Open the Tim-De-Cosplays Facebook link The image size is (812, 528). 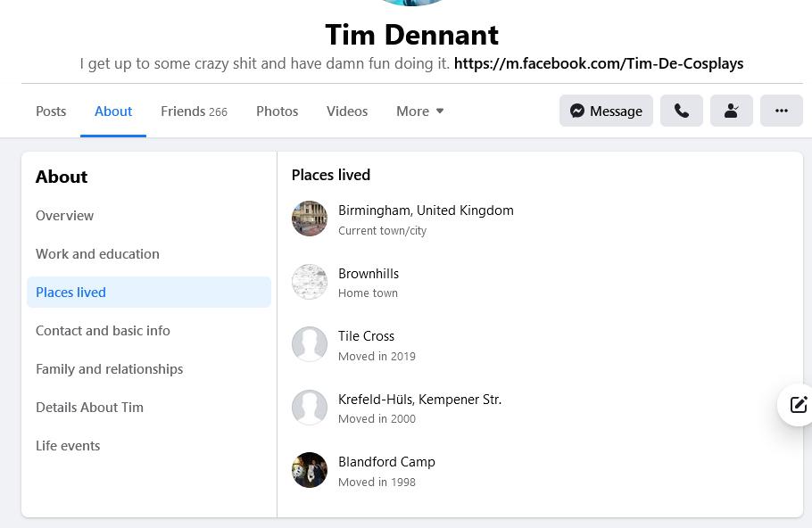click(598, 63)
